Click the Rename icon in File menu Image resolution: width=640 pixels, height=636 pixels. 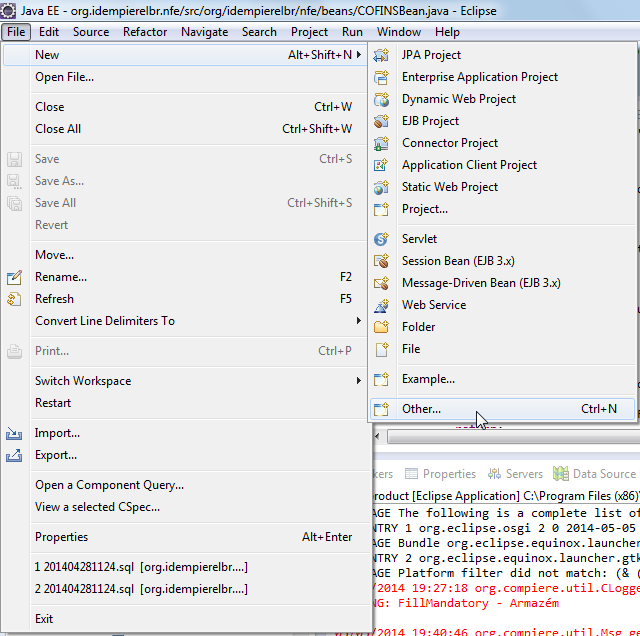[14, 277]
